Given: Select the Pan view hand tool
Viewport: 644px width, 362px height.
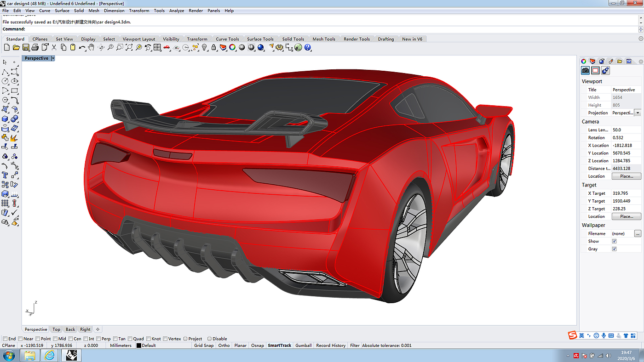Looking at the screenshot, I should 91,47.
